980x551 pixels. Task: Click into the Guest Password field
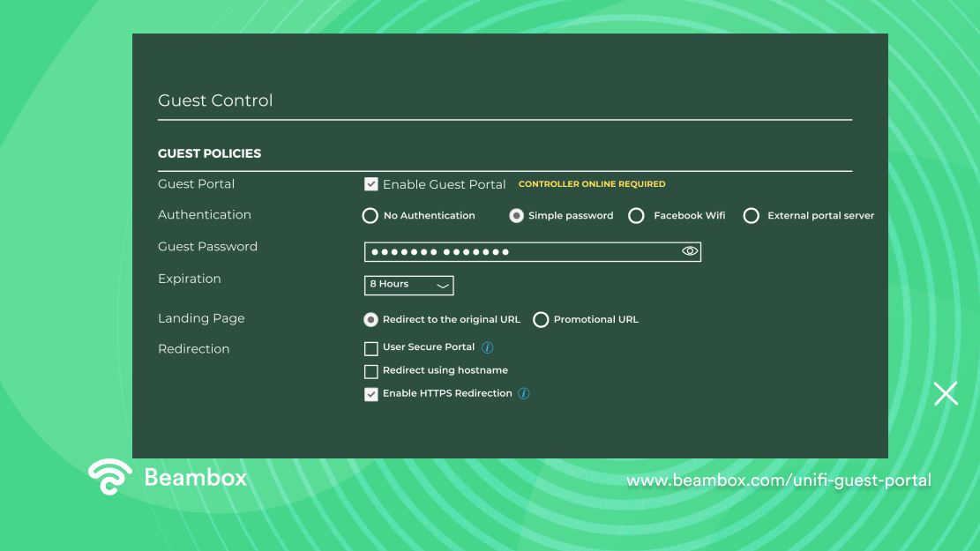(533, 252)
